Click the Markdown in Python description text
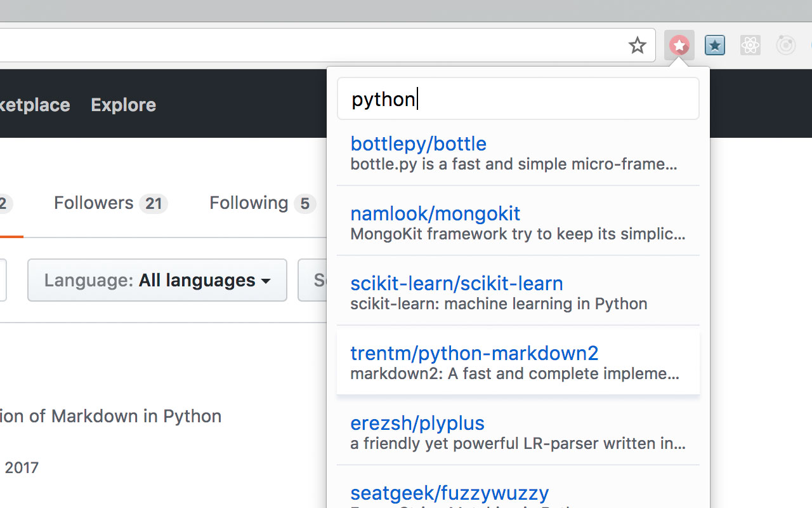 click(x=111, y=417)
